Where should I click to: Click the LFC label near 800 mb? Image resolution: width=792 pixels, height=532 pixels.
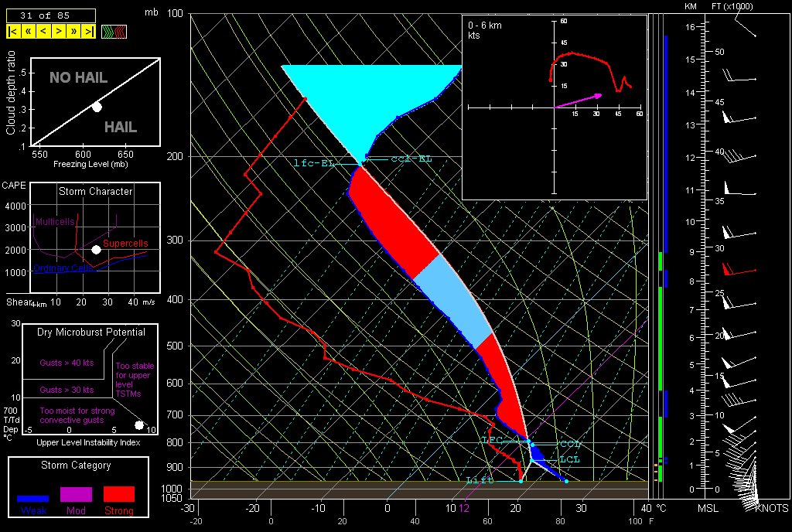tap(492, 439)
